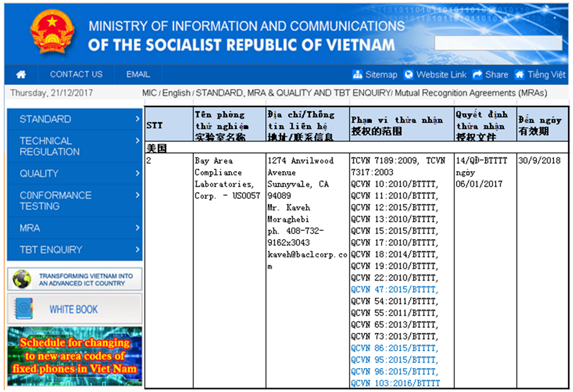Open QCVN 103:2016/BTTTT link
This screenshot has height=392, width=573.
coord(396,383)
